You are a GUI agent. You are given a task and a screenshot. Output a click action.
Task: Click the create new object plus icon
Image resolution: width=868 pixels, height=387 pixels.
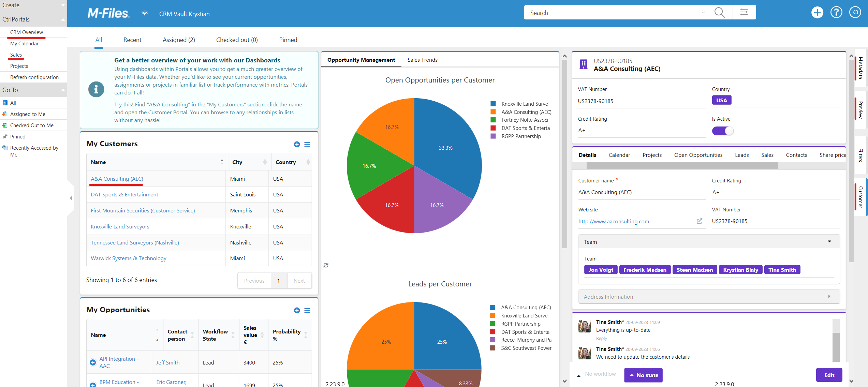817,13
